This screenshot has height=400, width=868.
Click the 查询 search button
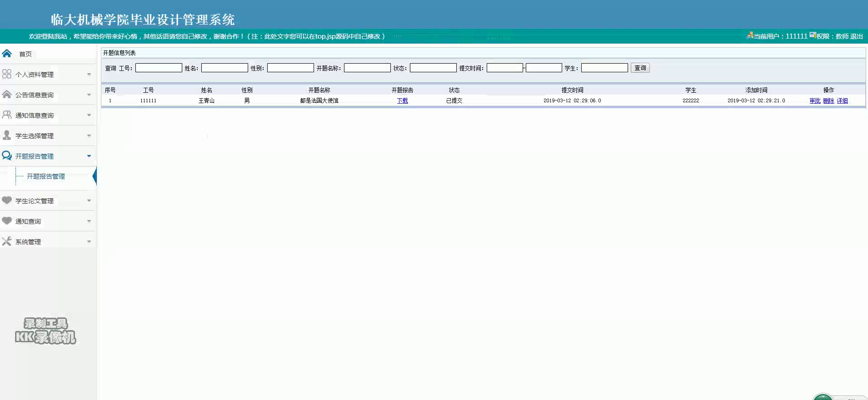point(640,68)
